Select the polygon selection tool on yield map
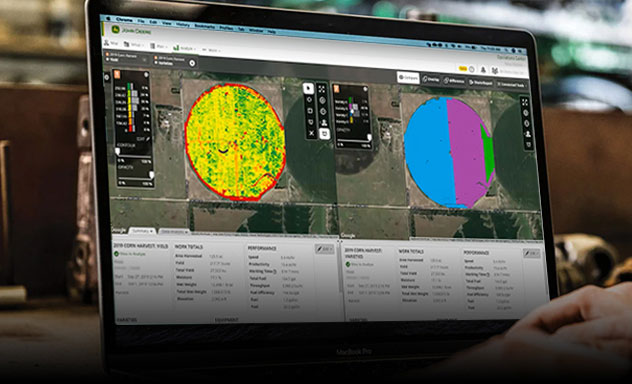Screen dimensions: 632x384 click(310, 122)
